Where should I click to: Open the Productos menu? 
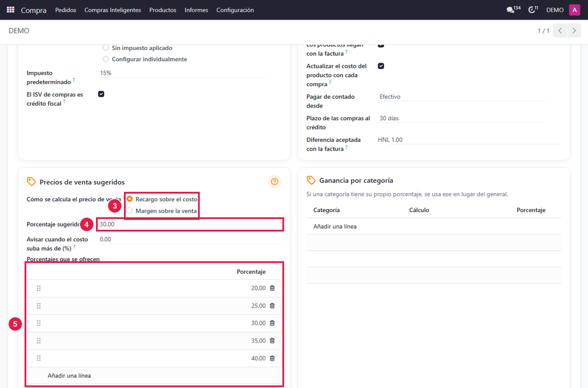[163, 10]
